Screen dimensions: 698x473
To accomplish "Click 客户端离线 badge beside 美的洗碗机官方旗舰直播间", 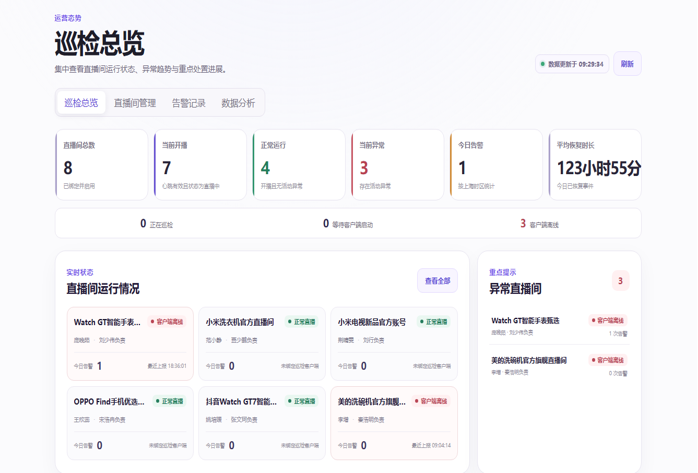I will coord(608,360).
